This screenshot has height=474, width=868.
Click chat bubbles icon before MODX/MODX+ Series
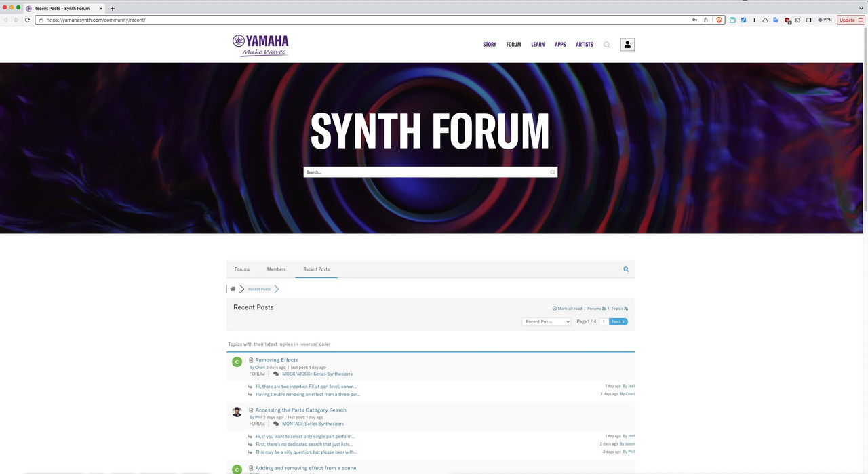[x=276, y=374]
